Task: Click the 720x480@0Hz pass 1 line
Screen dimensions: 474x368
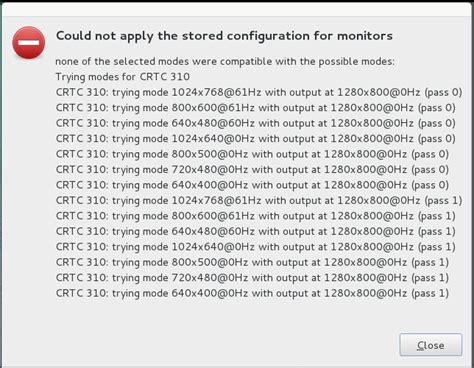Action: 252,278
